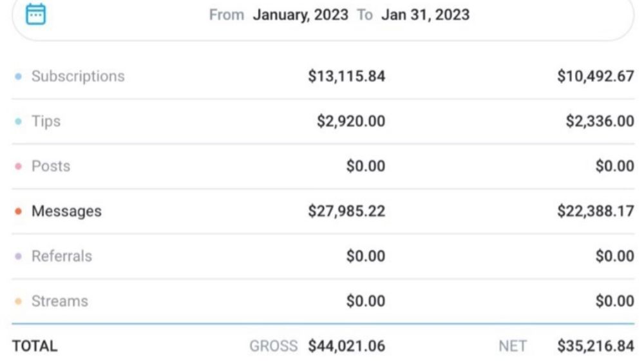Click the pink dot beside Posts
The height and width of the screenshot is (362, 644).
point(18,166)
